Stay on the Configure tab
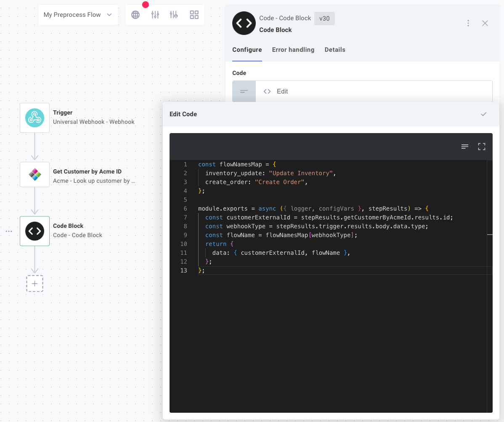This screenshot has width=504, height=422. click(247, 50)
